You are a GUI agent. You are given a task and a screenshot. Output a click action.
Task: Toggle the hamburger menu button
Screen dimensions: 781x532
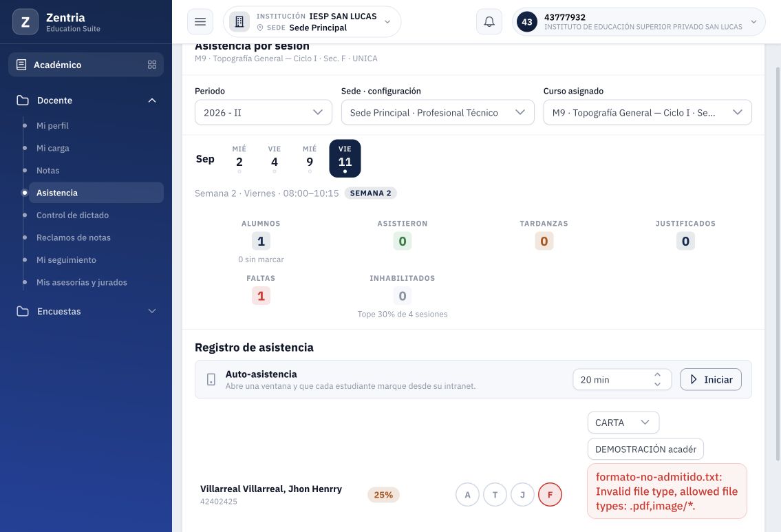point(200,22)
